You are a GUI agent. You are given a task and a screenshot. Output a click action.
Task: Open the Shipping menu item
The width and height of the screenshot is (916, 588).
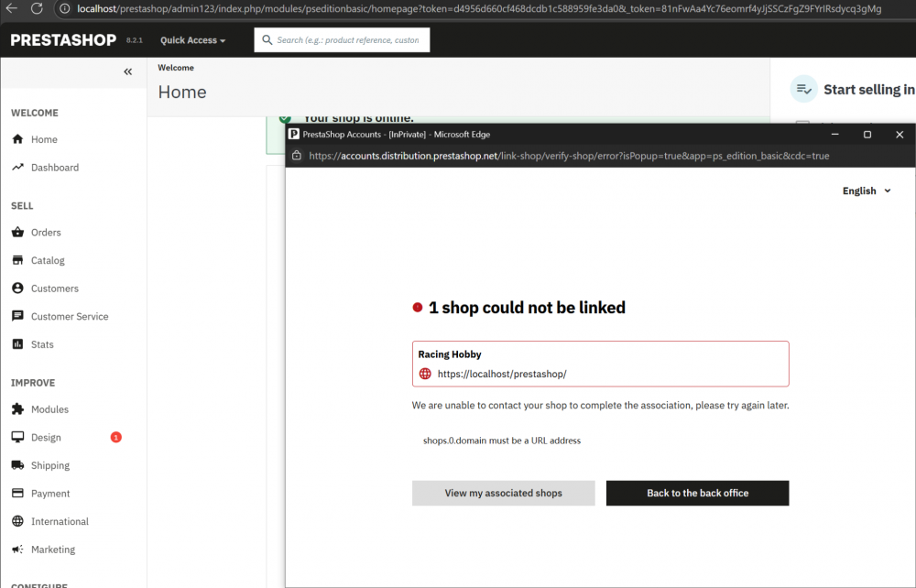[50, 465]
